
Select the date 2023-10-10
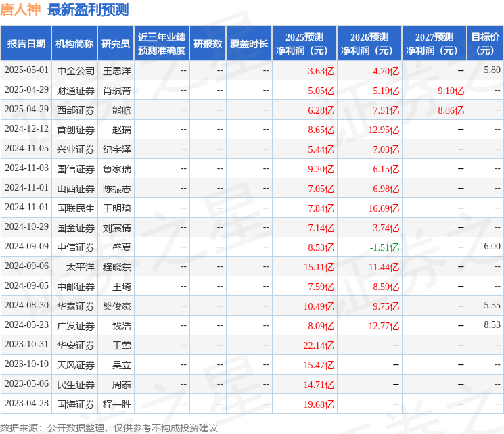pos(26,364)
